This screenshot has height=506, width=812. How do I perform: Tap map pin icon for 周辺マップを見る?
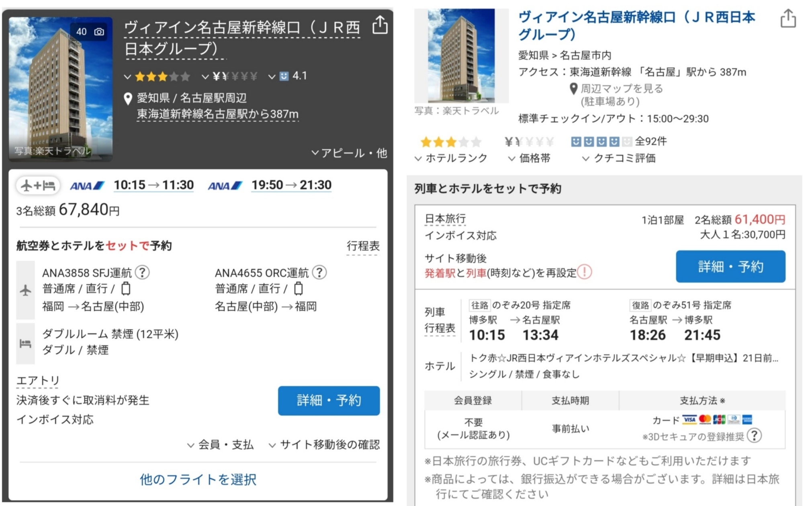[x=574, y=89]
